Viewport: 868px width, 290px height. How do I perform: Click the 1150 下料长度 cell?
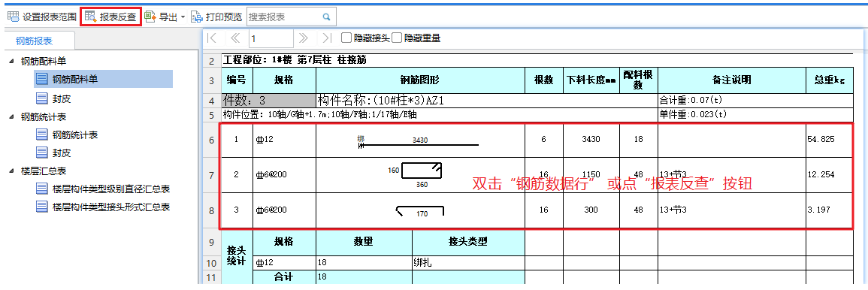pos(591,175)
